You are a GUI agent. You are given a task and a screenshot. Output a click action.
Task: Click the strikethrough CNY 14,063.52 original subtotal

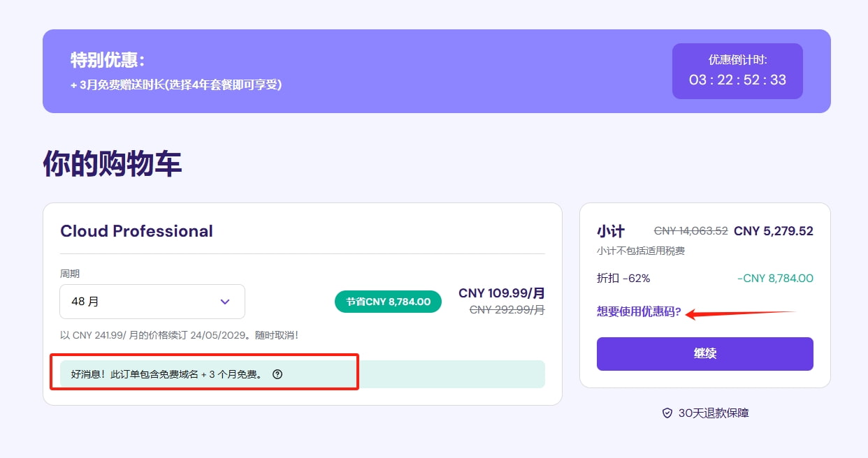tap(689, 230)
